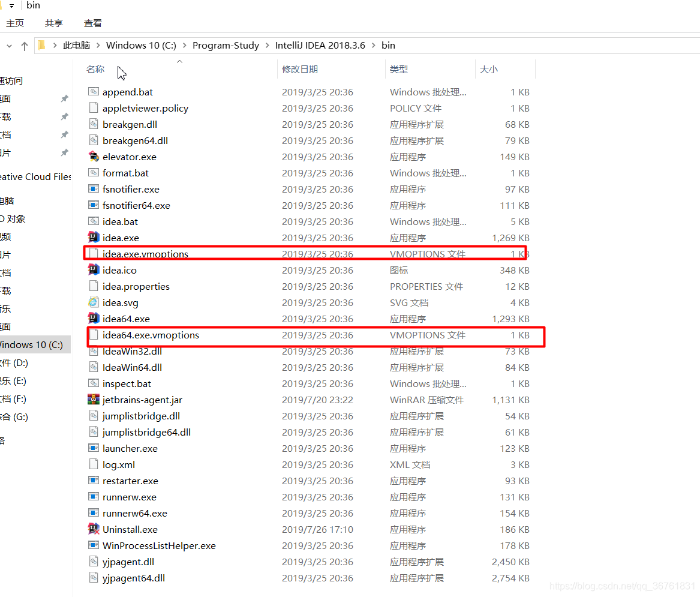This screenshot has width=700, height=597.
Task: Select idea.bat file icon
Action: [x=94, y=221]
